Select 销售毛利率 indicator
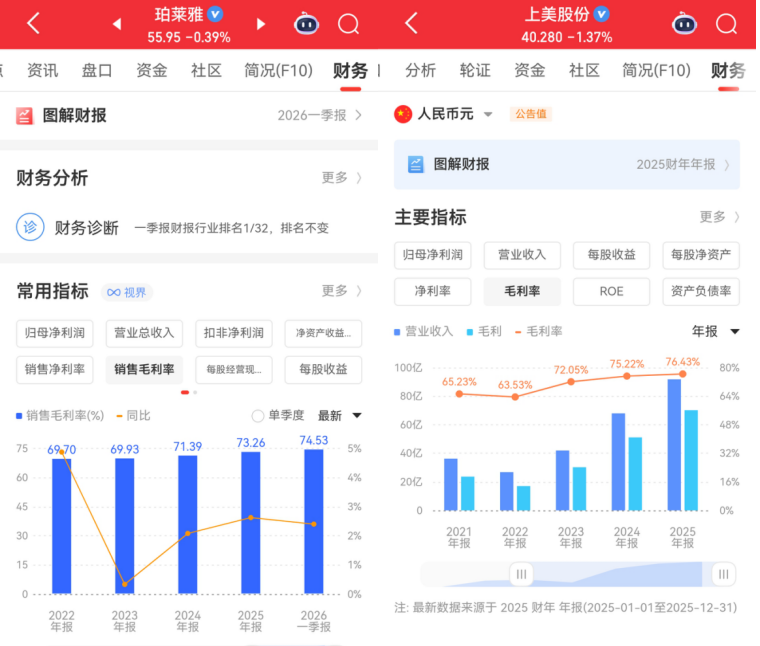Screen dimensions: 760x646 [x=144, y=369]
